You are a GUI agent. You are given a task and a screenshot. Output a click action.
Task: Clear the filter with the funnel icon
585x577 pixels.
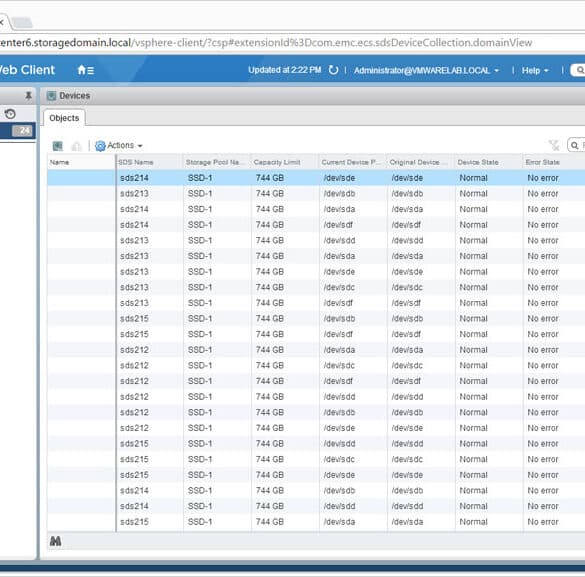point(554,145)
